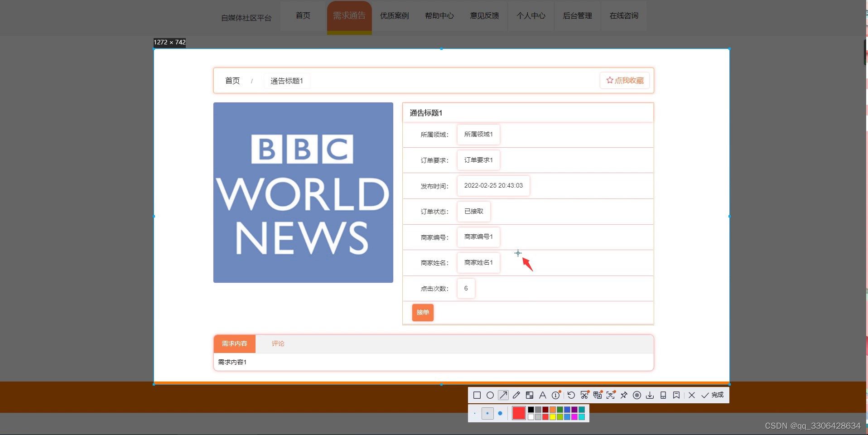Pick the purple color swatch
The width and height of the screenshot is (868, 435).
pos(574,410)
